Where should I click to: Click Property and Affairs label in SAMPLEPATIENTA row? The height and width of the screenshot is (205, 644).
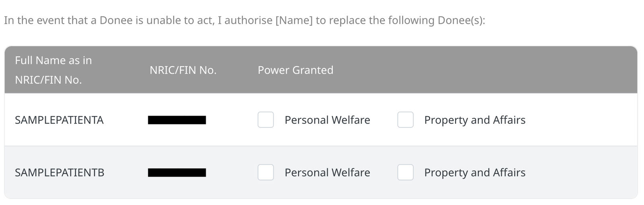click(x=475, y=120)
